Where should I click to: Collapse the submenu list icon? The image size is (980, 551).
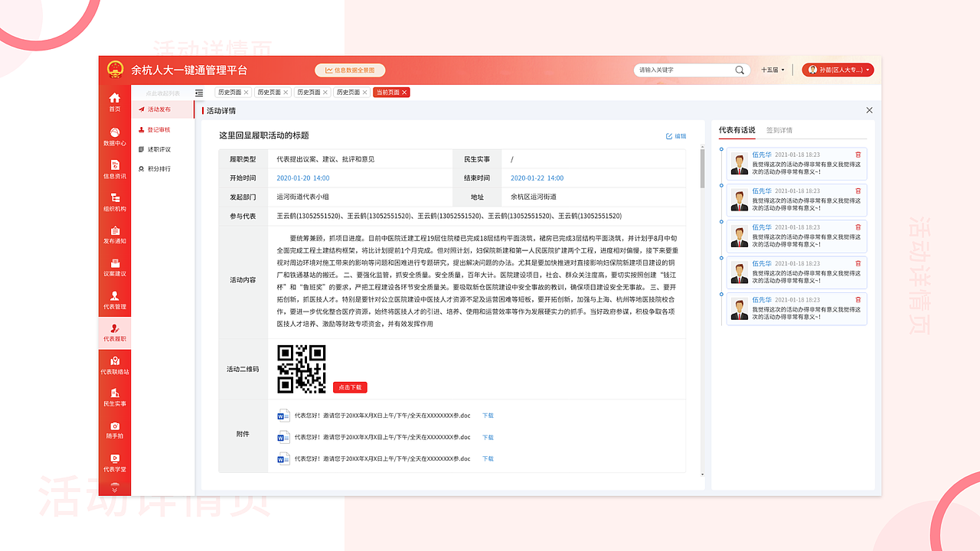(199, 93)
